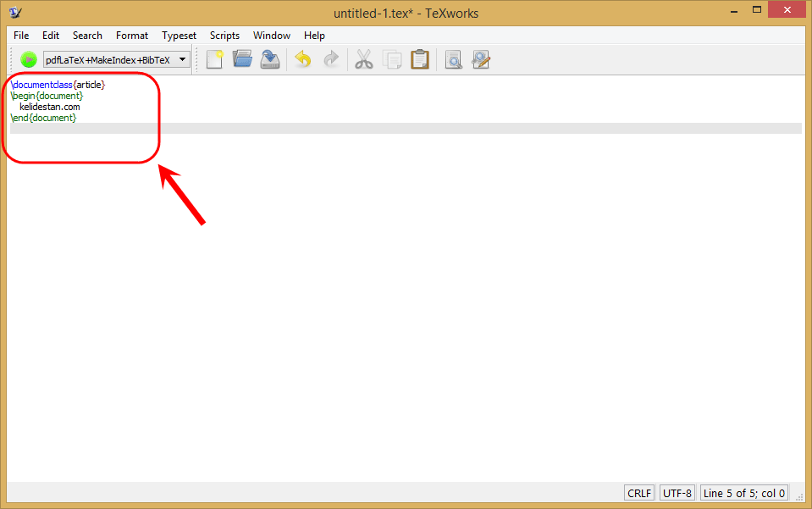This screenshot has height=509, width=812.
Task: Open the Find magnifier icon
Action: point(454,59)
